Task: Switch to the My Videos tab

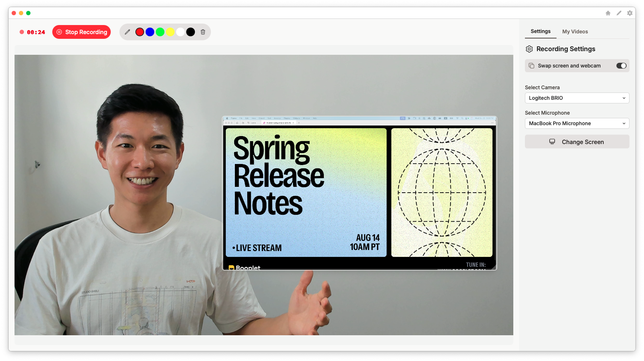Action: (575, 32)
